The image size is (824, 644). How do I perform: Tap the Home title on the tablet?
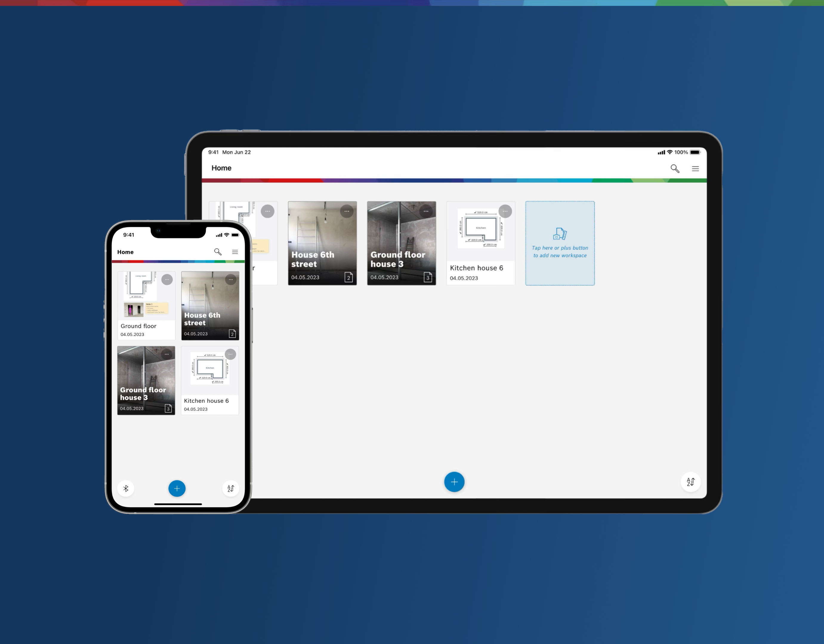[x=221, y=168]
